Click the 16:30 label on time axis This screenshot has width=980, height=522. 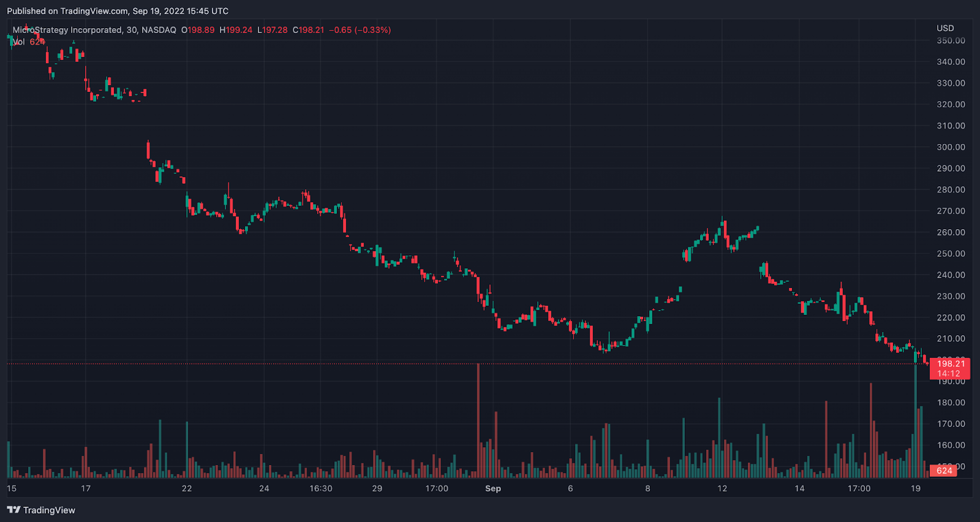tap(321, 488)
